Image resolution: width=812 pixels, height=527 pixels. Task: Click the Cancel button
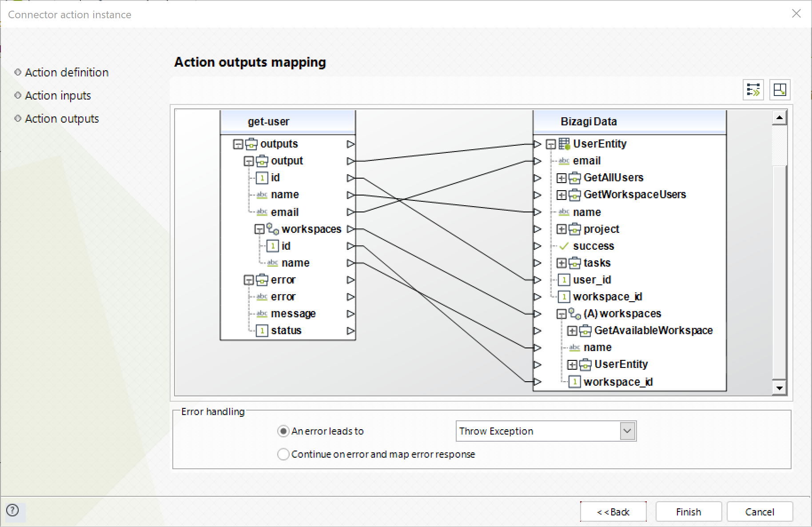(x=760, y=512)
